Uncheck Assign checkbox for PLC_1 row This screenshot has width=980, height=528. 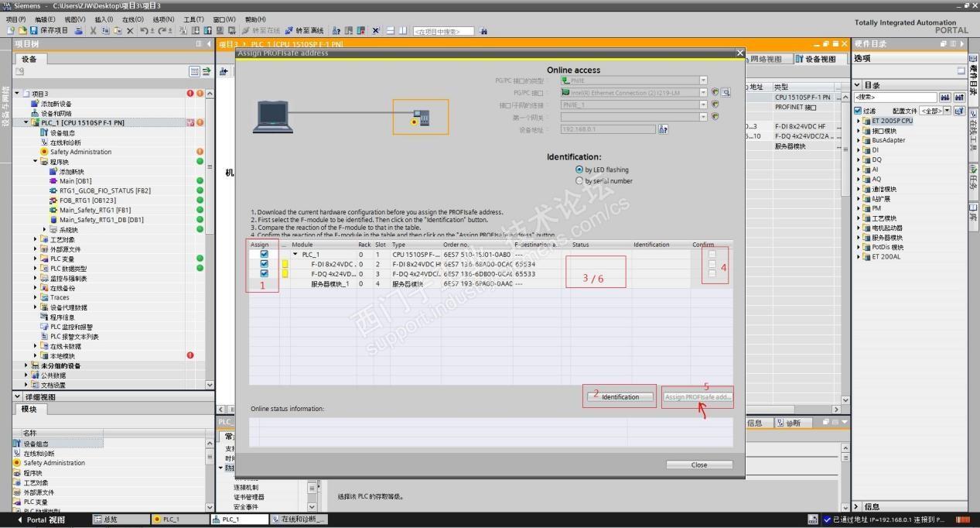265,254
